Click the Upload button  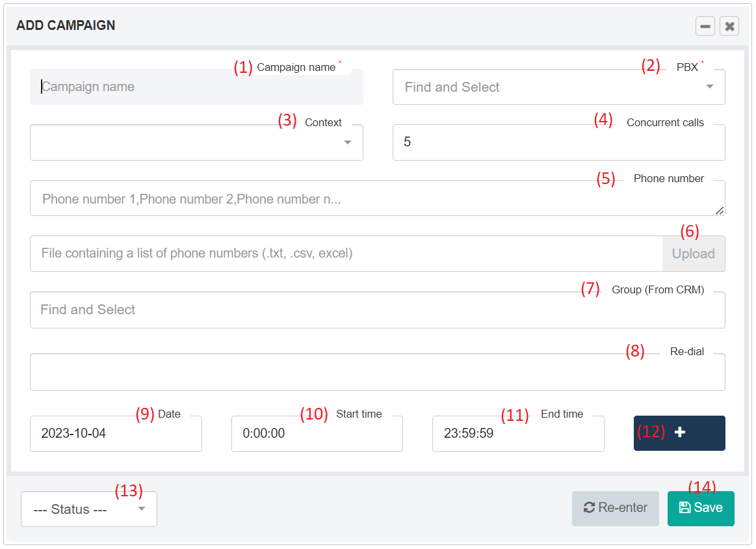(x=693, y=254)
